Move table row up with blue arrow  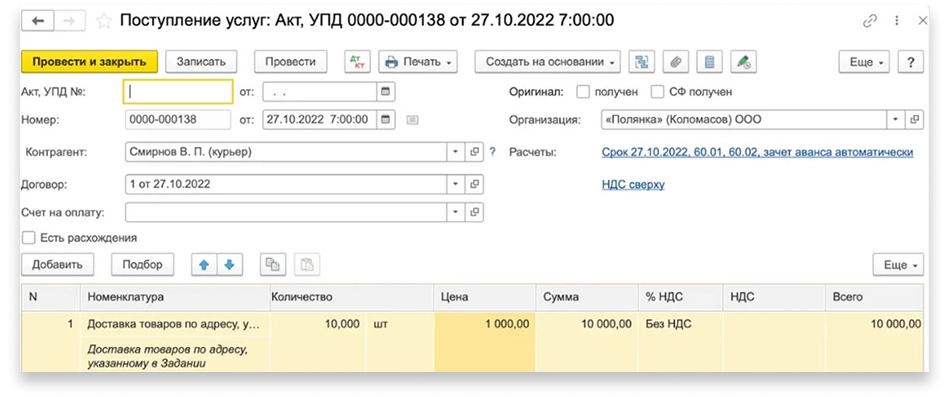(x=204, y=265)
